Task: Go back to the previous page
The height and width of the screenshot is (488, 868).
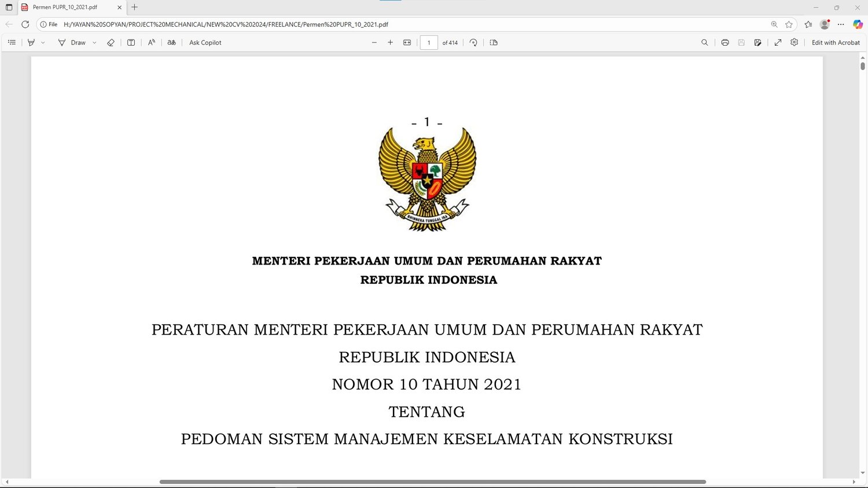Action: click(9, 24)
